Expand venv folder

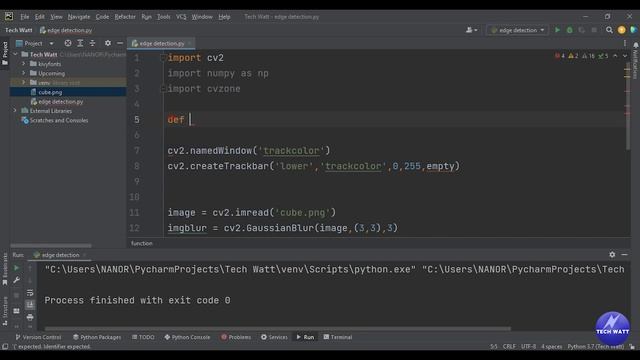tap(24, 82)
